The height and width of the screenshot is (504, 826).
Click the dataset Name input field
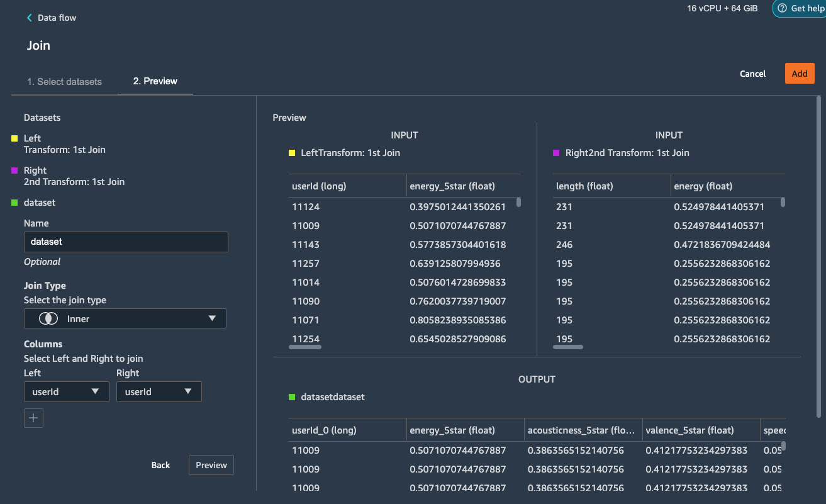click(126, 242)
